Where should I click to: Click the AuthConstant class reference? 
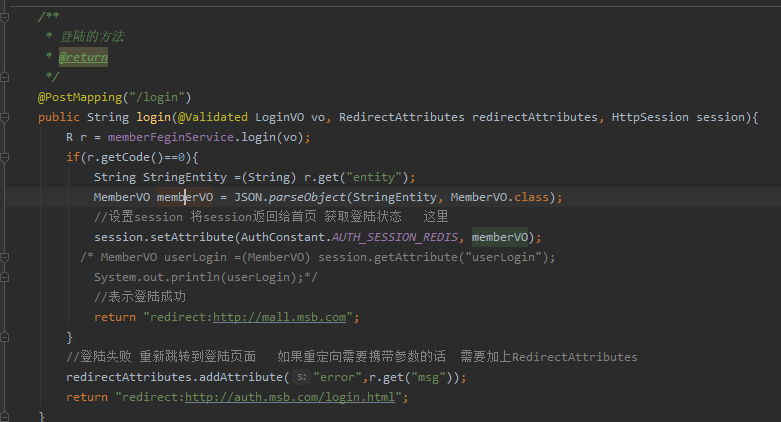pos(282,237)
